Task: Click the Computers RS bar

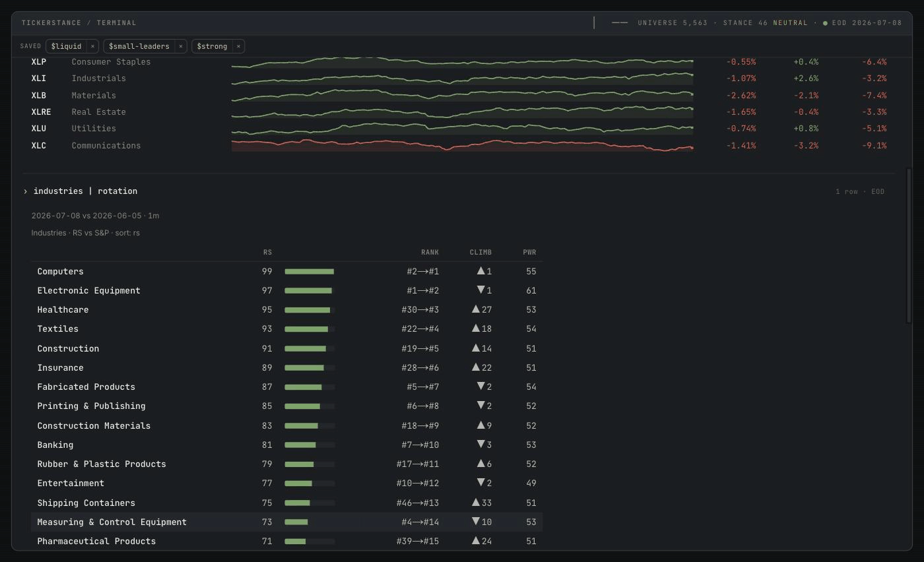Action: point(310,272)
